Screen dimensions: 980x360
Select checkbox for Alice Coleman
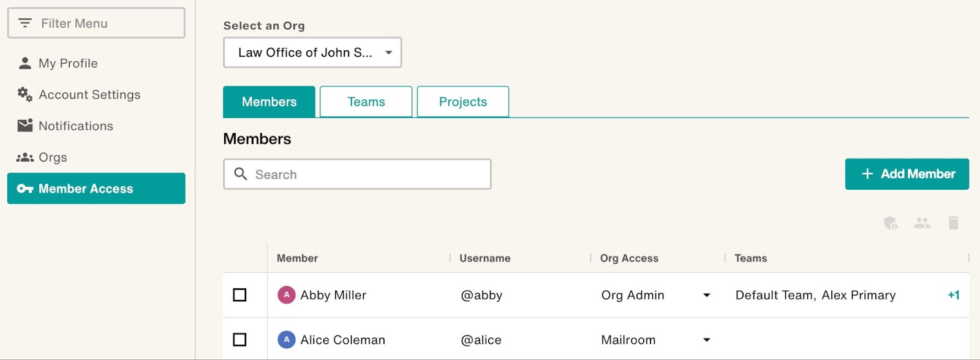239,340
